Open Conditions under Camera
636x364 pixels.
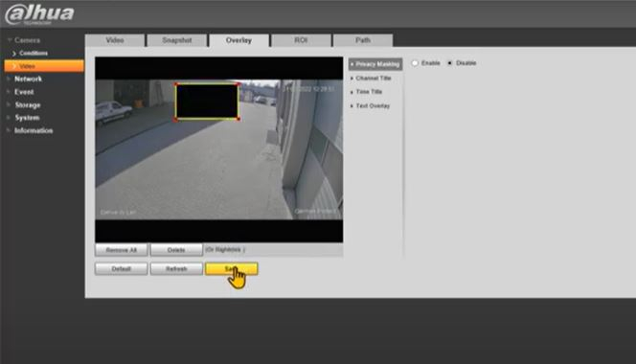coord(34,53)
